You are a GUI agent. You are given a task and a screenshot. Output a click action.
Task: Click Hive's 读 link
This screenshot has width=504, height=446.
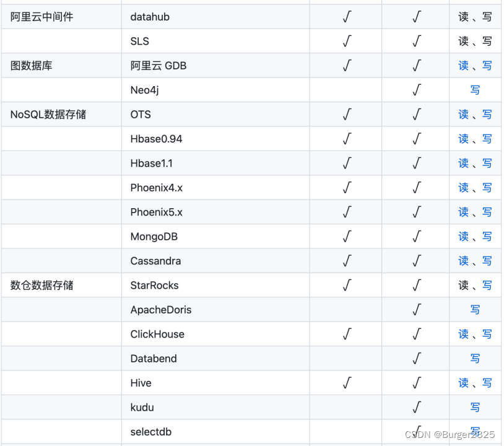463,383
